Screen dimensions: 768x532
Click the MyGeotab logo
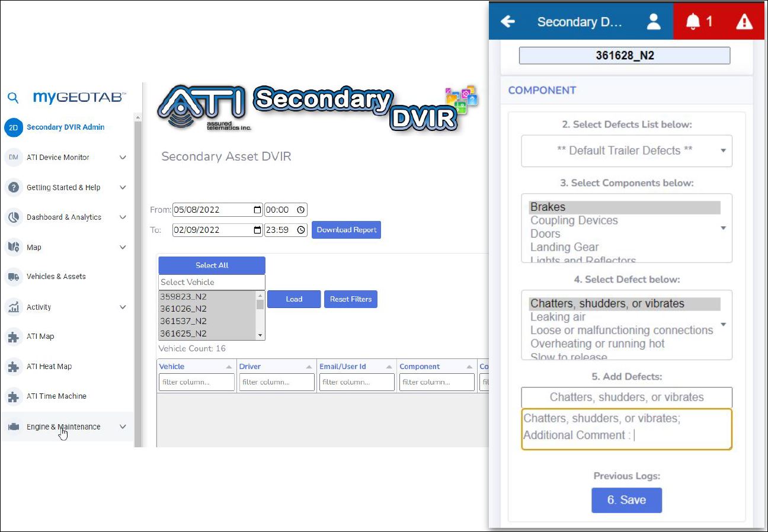[x=79, y=97]
